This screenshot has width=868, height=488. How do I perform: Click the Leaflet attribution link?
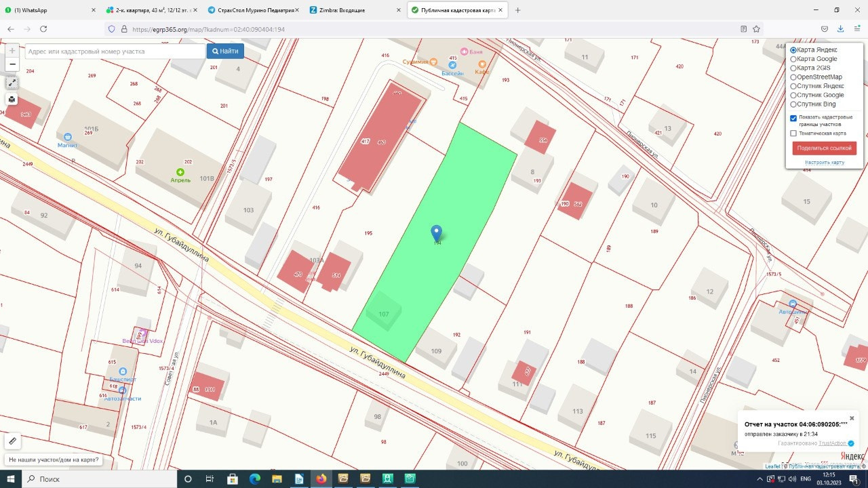click(x=772, y=466)
